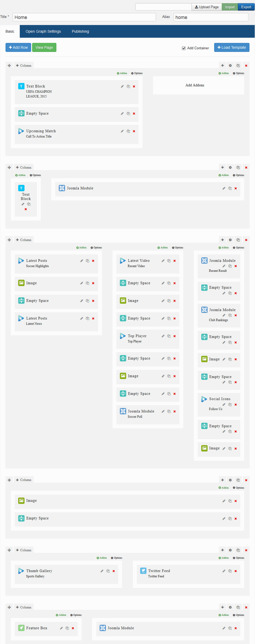Delete the Latest Video addon

tap(175, 261)
